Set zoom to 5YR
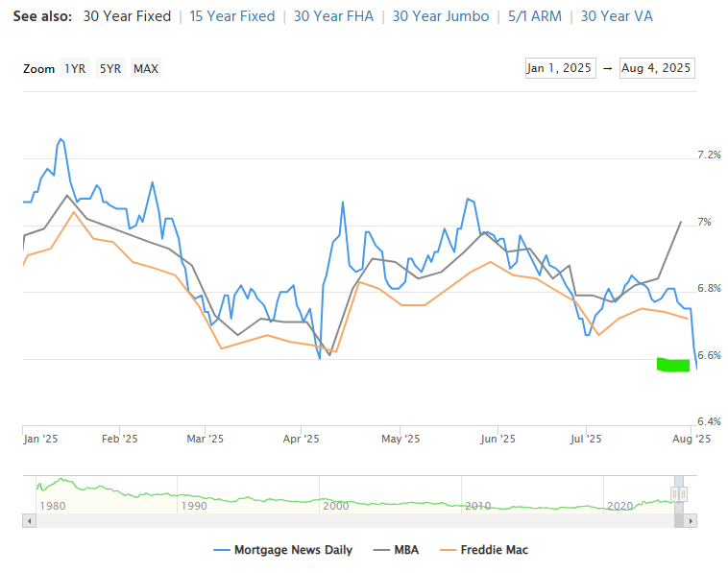728x573 pixels. [110, 68]
